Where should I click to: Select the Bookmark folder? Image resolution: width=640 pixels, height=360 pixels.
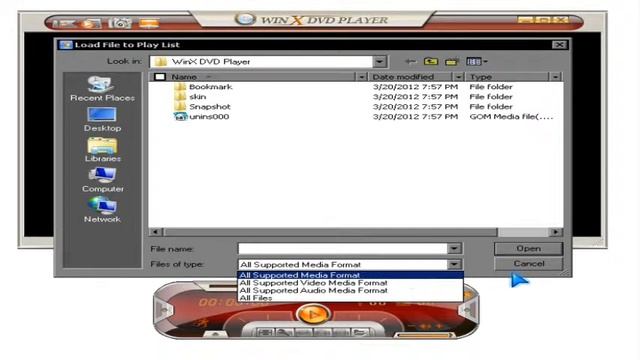tap(203, 87)
